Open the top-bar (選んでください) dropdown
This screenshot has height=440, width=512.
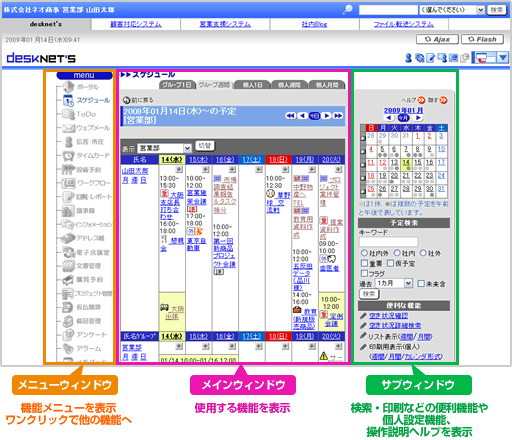452,10
